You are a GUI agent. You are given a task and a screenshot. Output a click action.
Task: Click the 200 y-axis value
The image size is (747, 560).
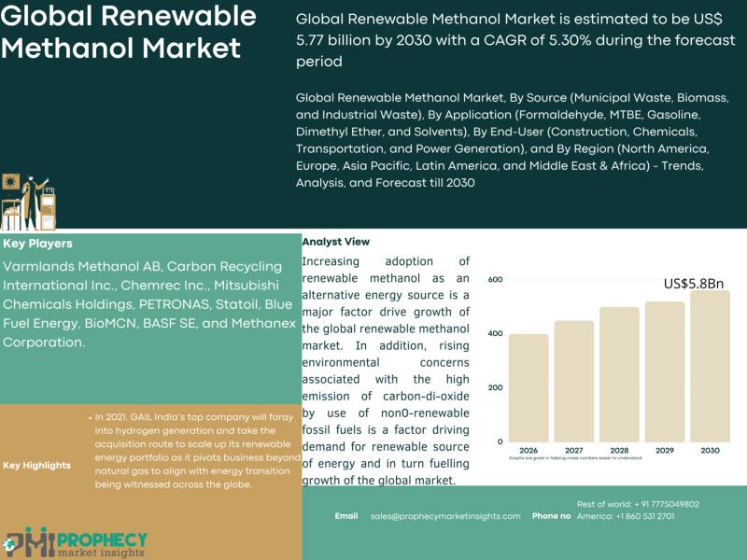pyautogui.click(x=496, y=387)
